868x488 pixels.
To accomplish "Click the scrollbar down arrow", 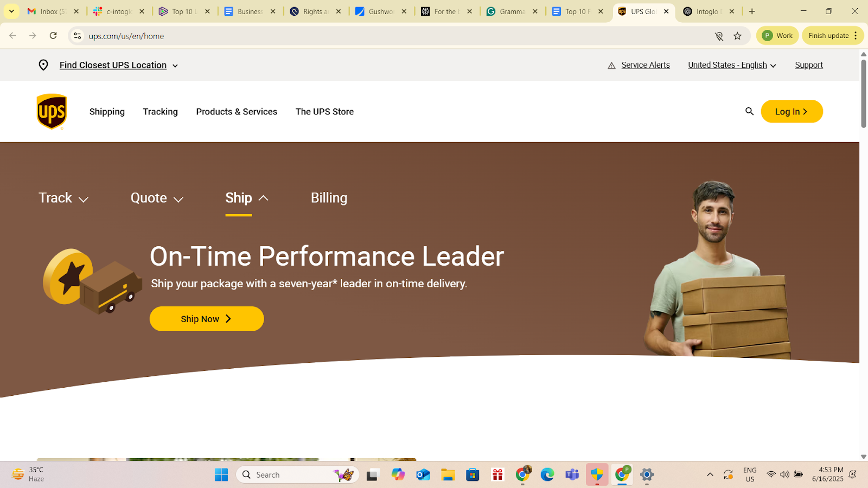I will [864, 457].
